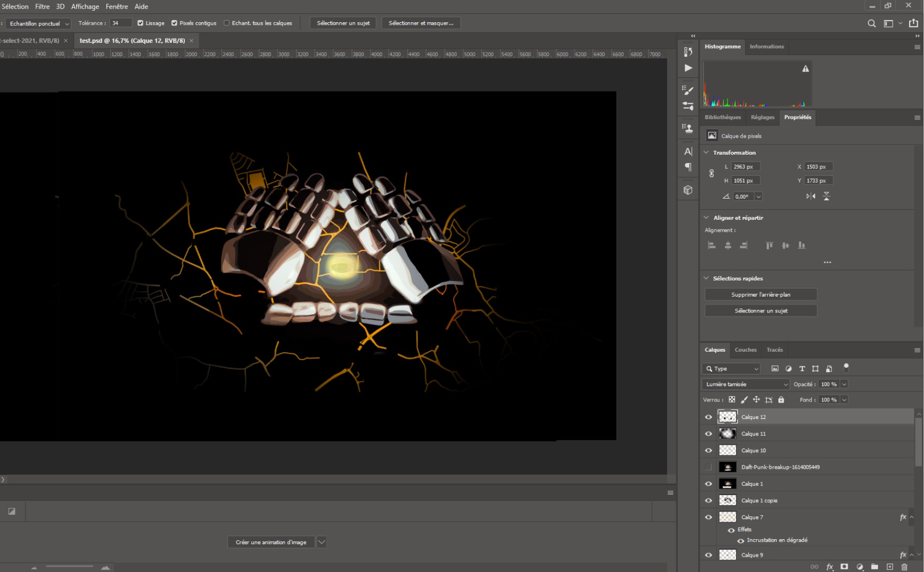Open the blend mode Lumière tamisée dropdown
924x572 pixels.
click(746, 384)
